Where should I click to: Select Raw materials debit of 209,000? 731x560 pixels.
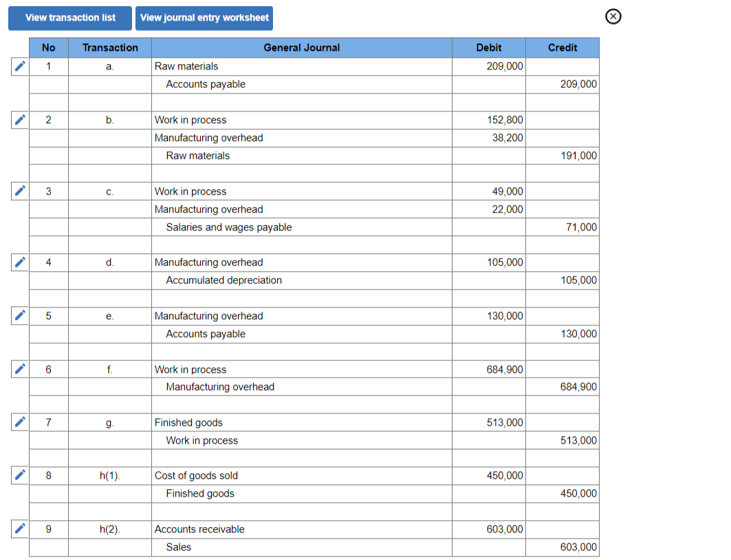[488, 66]
